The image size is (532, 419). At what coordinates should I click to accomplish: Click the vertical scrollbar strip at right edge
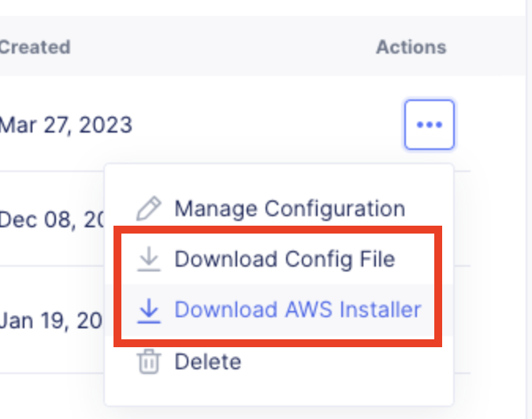[528, 209]
